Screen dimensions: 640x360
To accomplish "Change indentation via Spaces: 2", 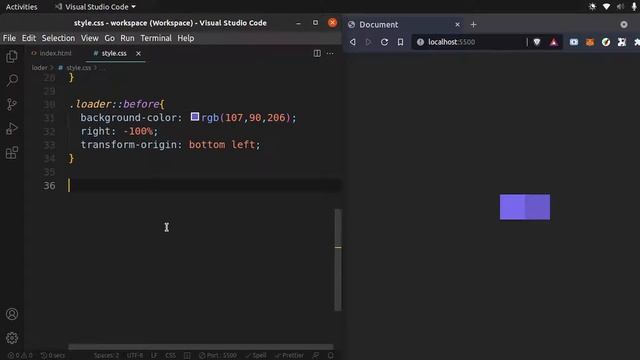I will (106, 356).
